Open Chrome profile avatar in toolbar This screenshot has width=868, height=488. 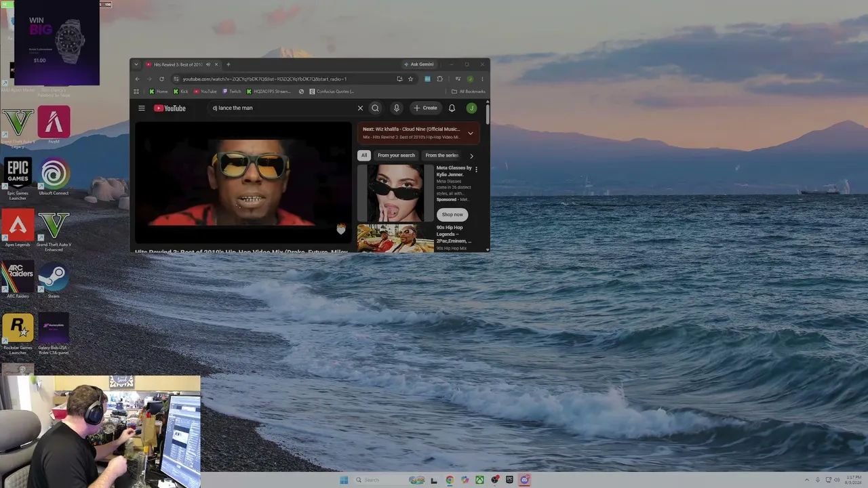pos(470,79)
